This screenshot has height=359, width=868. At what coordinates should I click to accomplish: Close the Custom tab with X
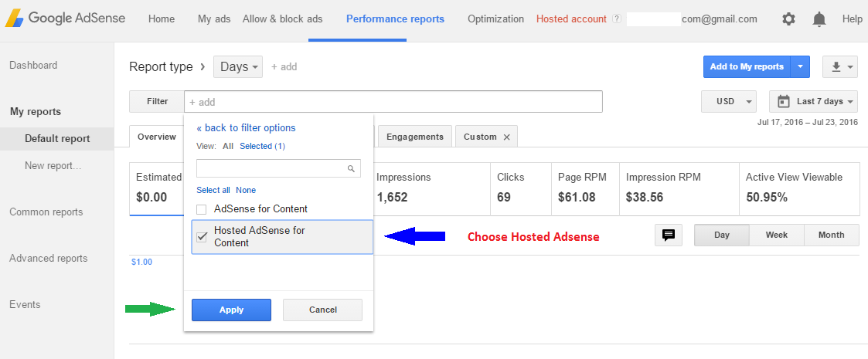pyautogui.click(x=506, y=137)
